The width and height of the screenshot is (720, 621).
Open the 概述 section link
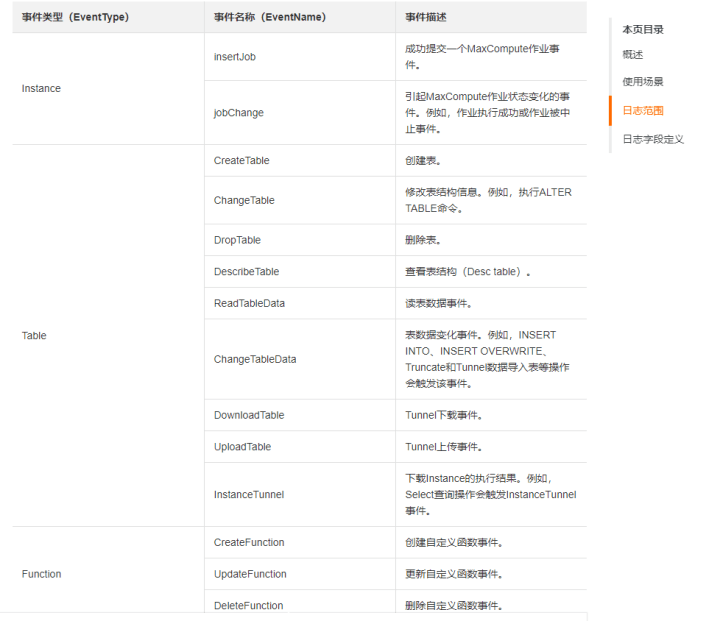click(x=632, y=55)
